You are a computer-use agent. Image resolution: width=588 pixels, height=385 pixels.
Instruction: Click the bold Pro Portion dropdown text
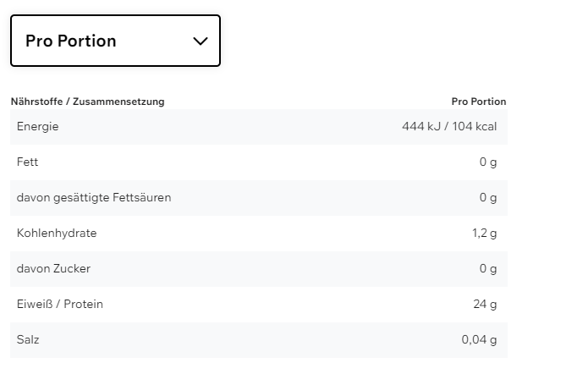click(71, 41)
